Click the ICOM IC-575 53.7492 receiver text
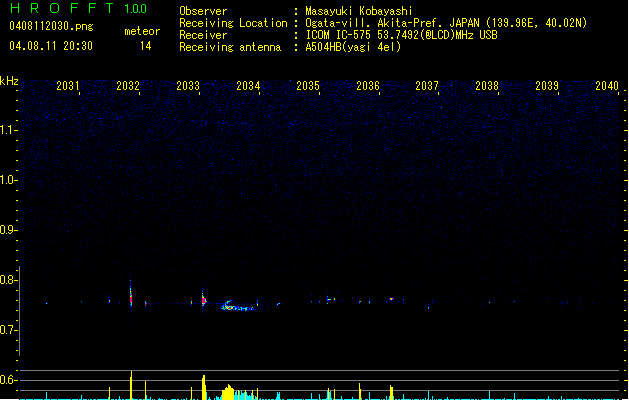629x400 pixels. pos(401,35)
